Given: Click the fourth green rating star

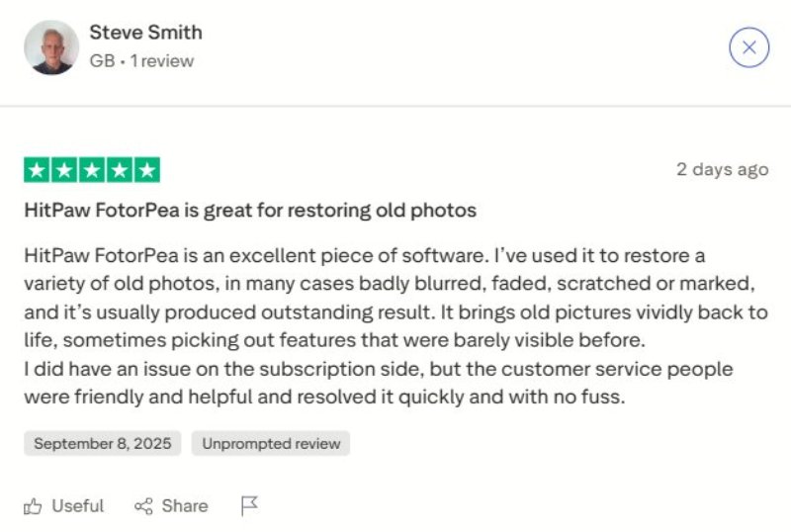Looking at the screenshot, I should coord(119,170).
